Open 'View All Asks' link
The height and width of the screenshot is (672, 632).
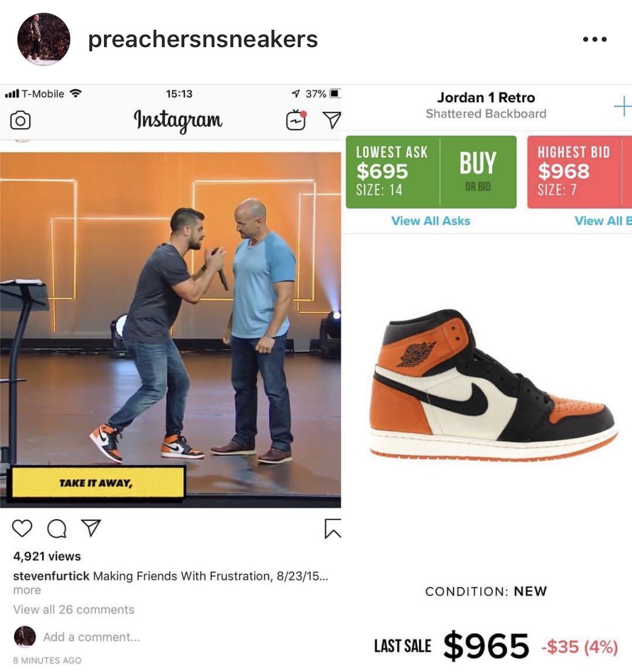(x=431, y=221)
